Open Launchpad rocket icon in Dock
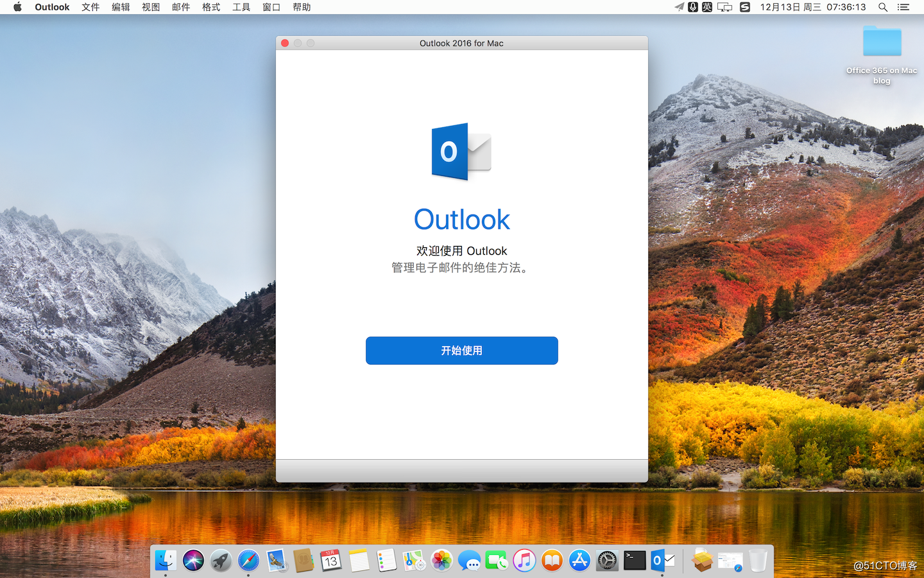The width and height of the screenshot is (924, 578). pyautogui.click(x=221, y=561)
